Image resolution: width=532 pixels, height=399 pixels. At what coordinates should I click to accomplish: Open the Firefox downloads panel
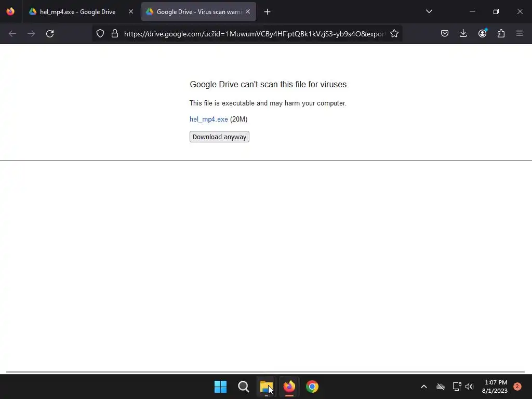(x=463, y=33)
